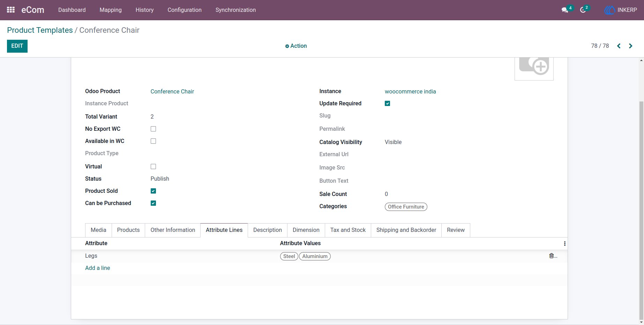644x325 pixels.
Task: Open the Configuration menu
Action: click(185, 10)
